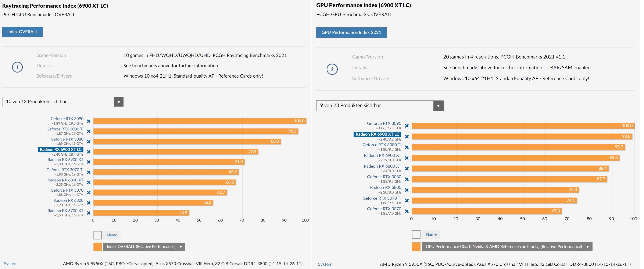This screenshot has height=269, width=644.
Task: Click the 44.9 bar in raytracing chart
Action: [x=141, y=213]
